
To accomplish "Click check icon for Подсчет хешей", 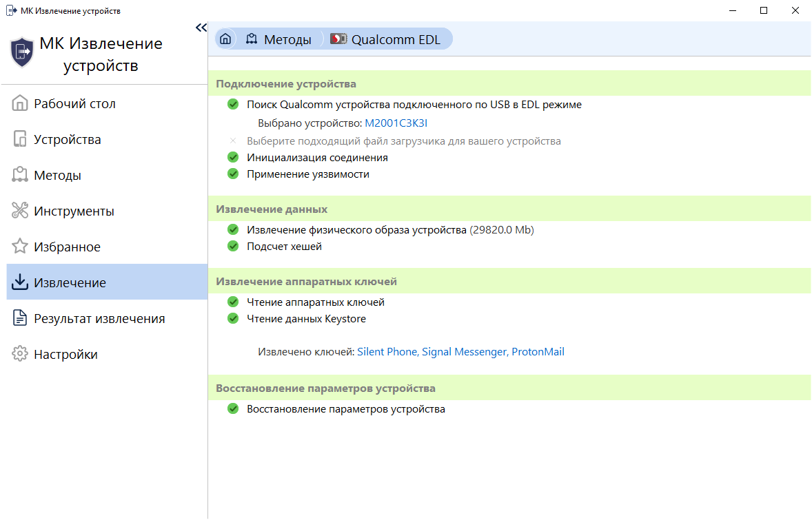I will [x=233, y=247].
